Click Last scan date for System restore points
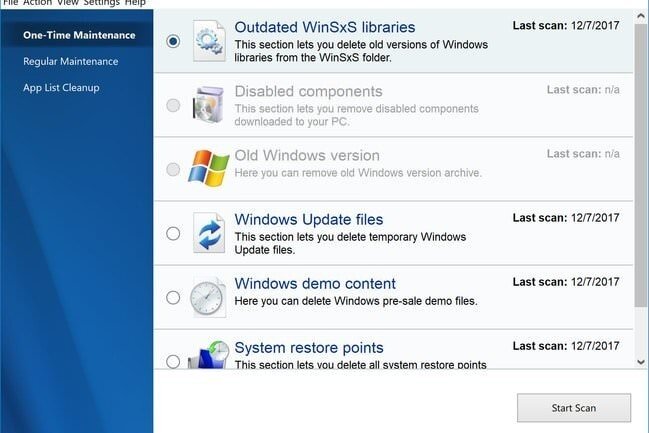 [566, 346]
